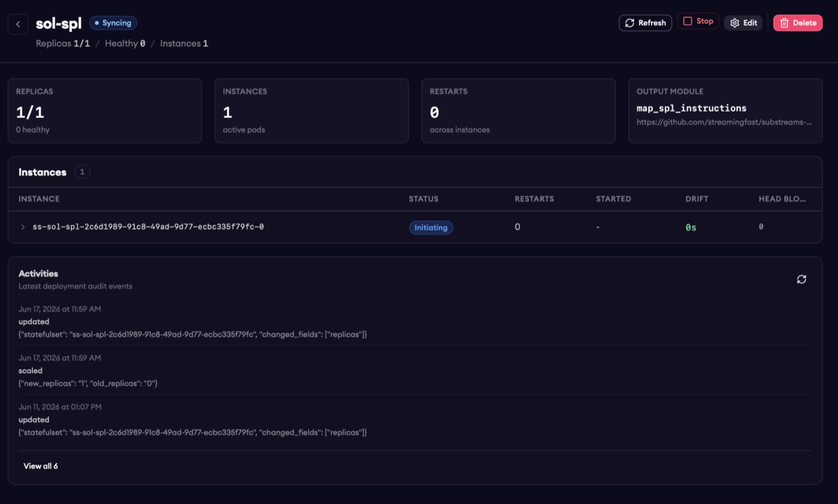Image resolution: width=838 pixels, height=504 pixels.
Task: Open the github.com/streamingfast substreams URL
Action: (x=724, y=122)
